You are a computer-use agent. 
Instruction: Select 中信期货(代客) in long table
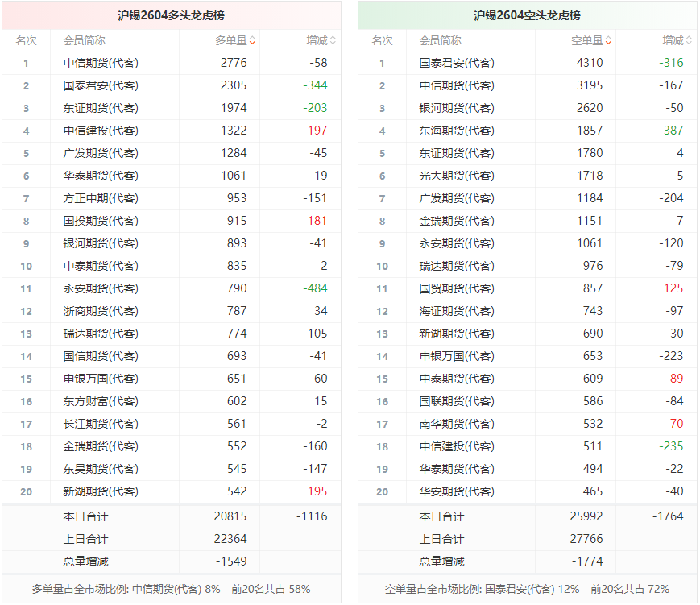coord(101,63)
